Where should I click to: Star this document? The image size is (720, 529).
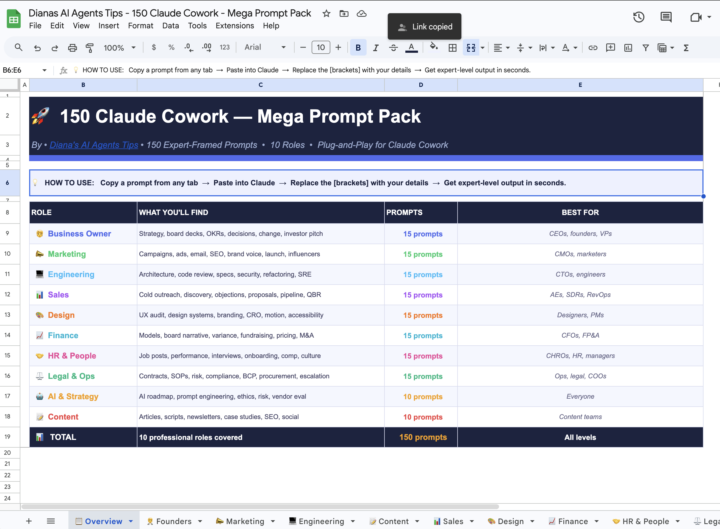[326, 13]
